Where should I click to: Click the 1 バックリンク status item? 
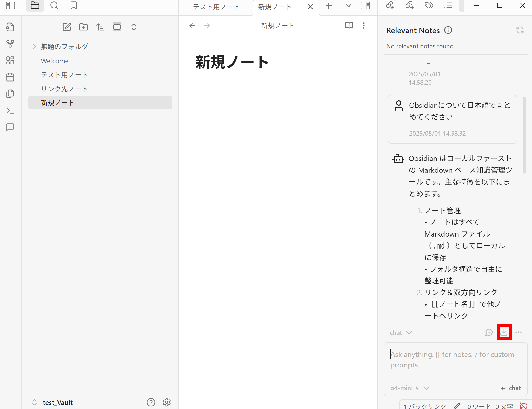(x=425, y=406)
